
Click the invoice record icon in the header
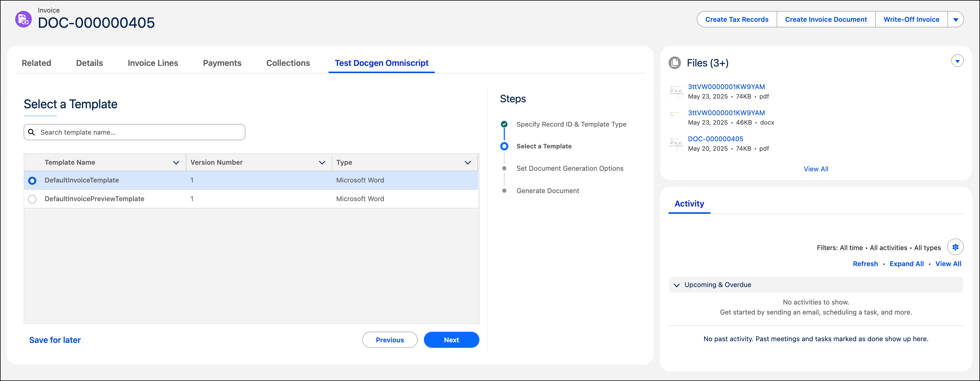click(23, 19)
